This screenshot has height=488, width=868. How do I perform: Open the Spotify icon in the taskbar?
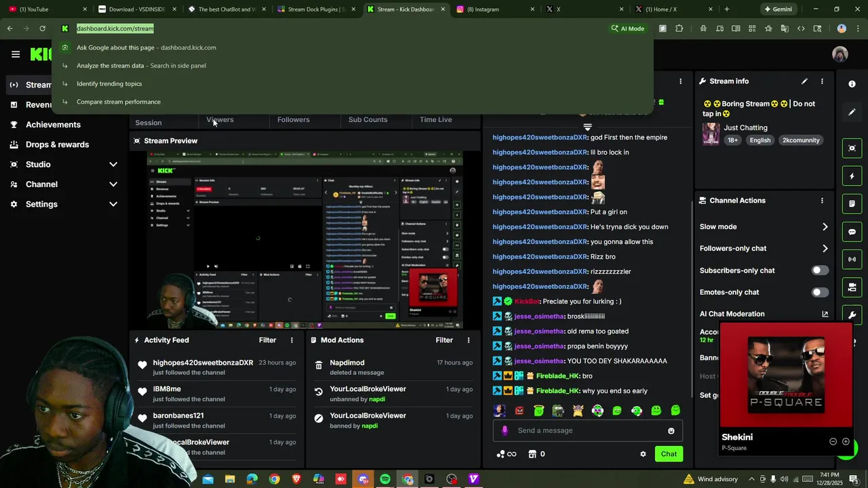point(385,479)
